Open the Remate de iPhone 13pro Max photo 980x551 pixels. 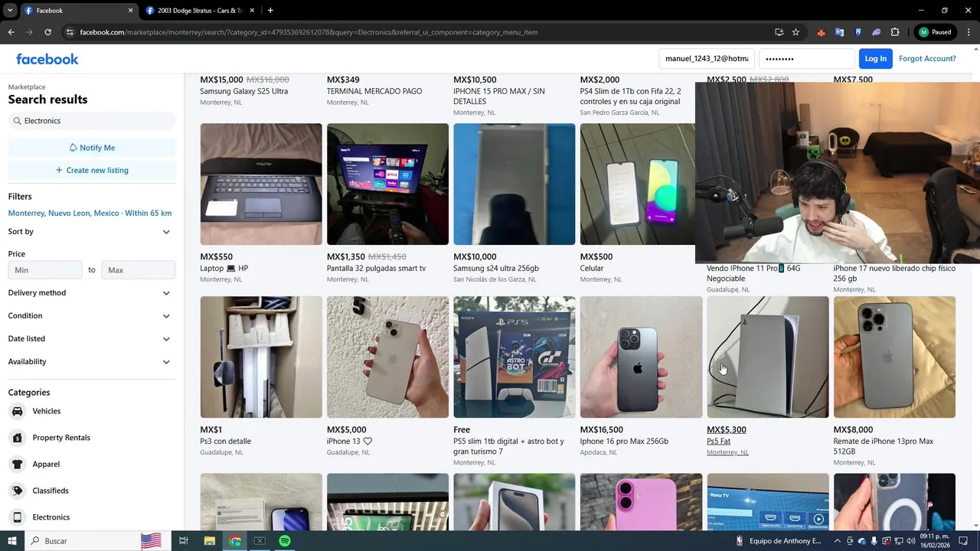tap(894, 357)
